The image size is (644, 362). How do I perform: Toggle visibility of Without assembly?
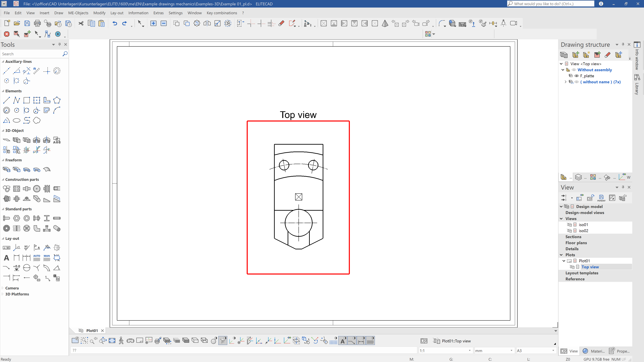[574, 70]
